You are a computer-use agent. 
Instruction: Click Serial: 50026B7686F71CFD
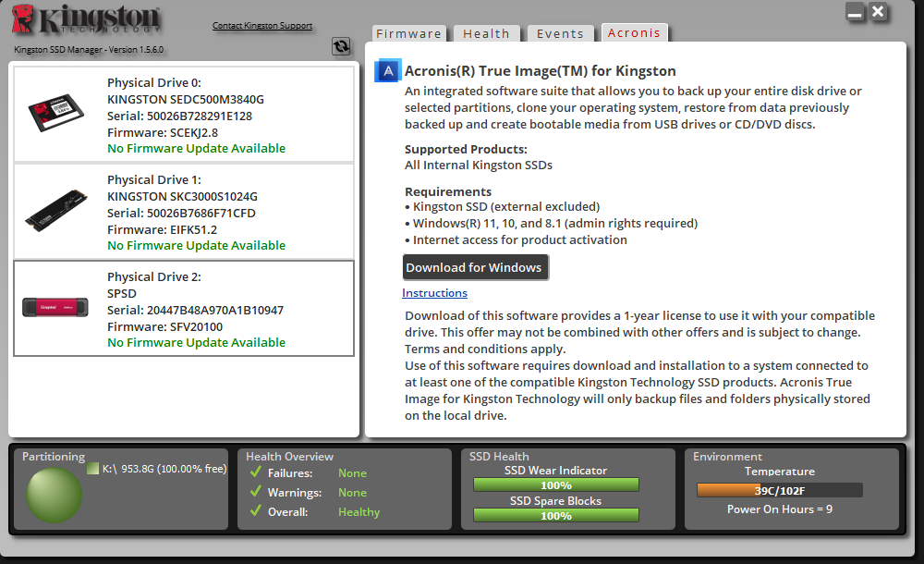[181, 213]
